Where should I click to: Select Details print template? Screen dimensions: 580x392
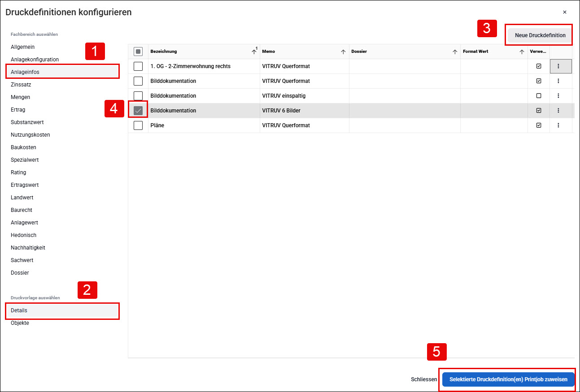(62, 310)
